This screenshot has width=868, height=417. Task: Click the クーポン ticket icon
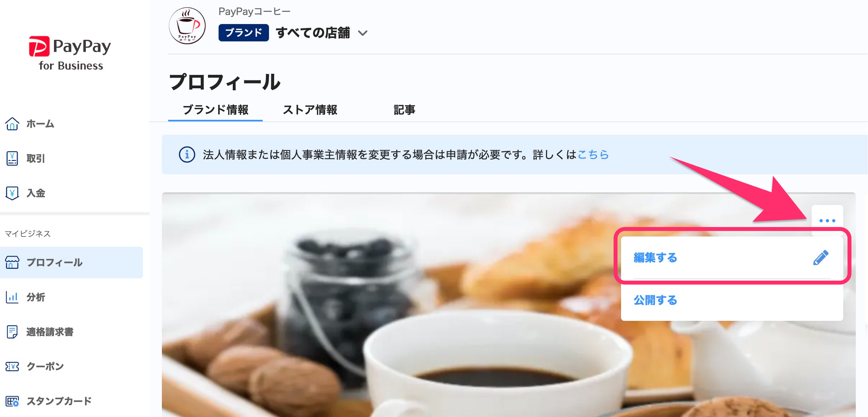(x=12, y=367)
